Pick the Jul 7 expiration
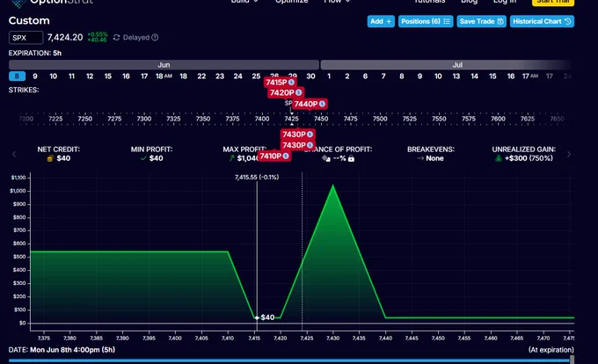This screenshot has width=598, height=364. [383, 76]
